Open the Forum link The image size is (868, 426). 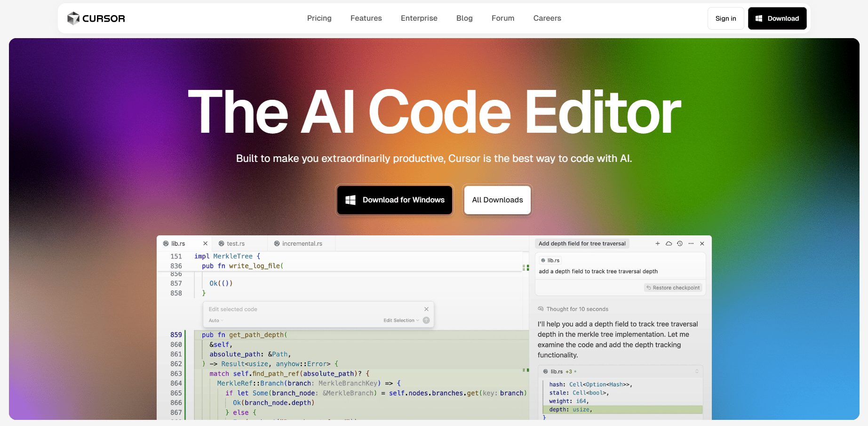503,18
